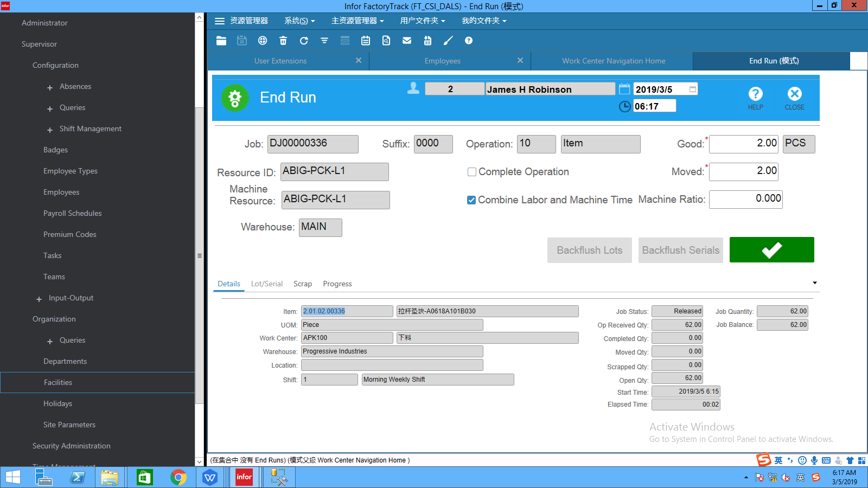Click the paintbrush toolbar icon
868x488 pixels.
pyautogui.click(x=448, y=41)
